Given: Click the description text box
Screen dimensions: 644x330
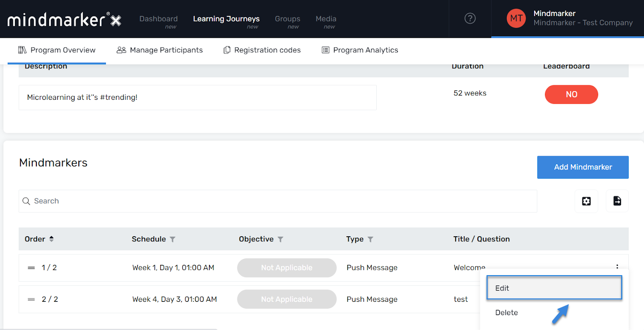Looking at the screenshot, I should 198,97.
